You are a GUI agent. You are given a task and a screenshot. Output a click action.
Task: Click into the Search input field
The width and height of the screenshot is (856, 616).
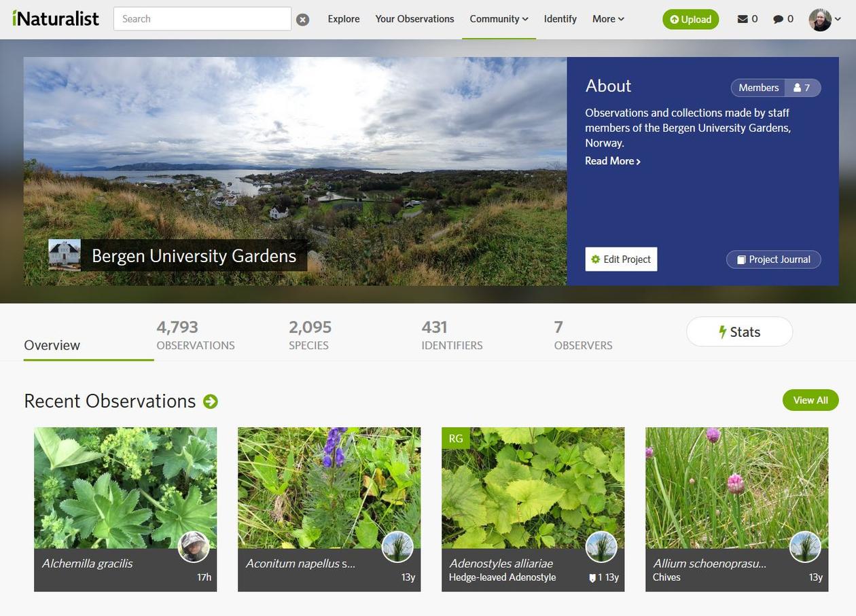tap(202, 19)
